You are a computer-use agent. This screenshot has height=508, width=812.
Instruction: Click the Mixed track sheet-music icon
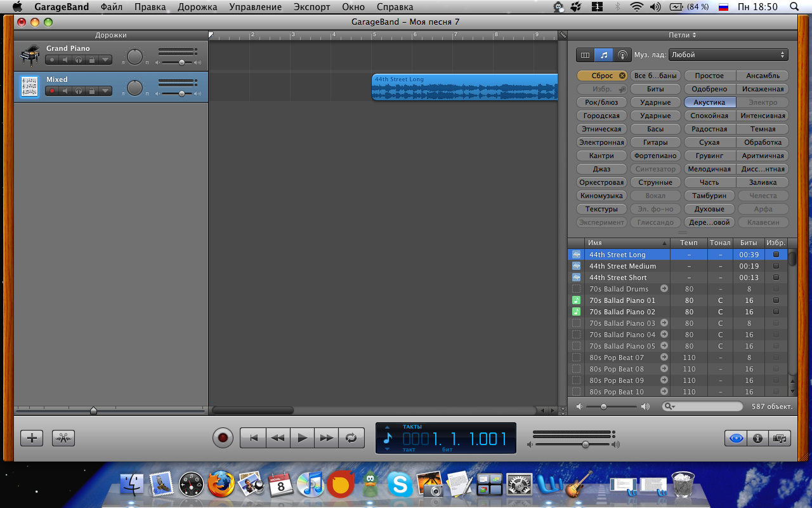tap(29, 87)
